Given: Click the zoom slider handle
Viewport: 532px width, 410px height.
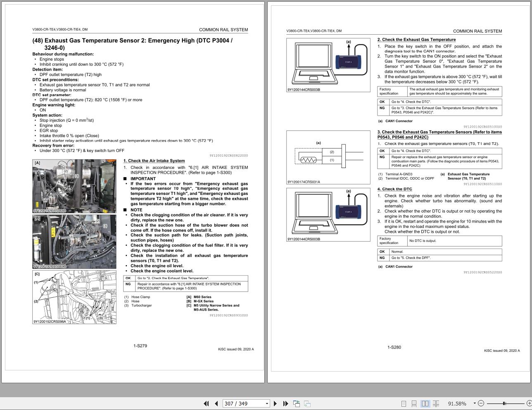Looking at the screenshot, I should pyautogui.click(x=504, y=403).
